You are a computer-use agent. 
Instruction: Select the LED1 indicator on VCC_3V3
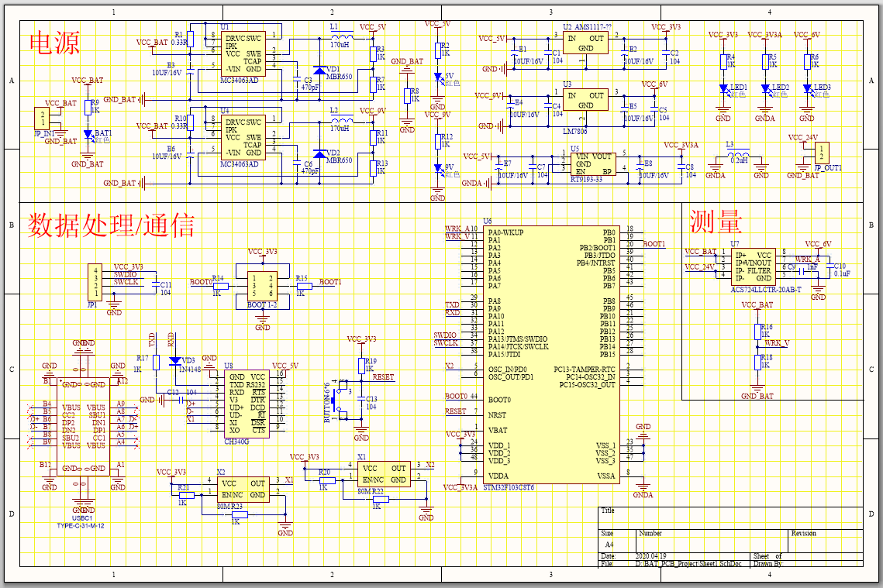click(723, 88)
